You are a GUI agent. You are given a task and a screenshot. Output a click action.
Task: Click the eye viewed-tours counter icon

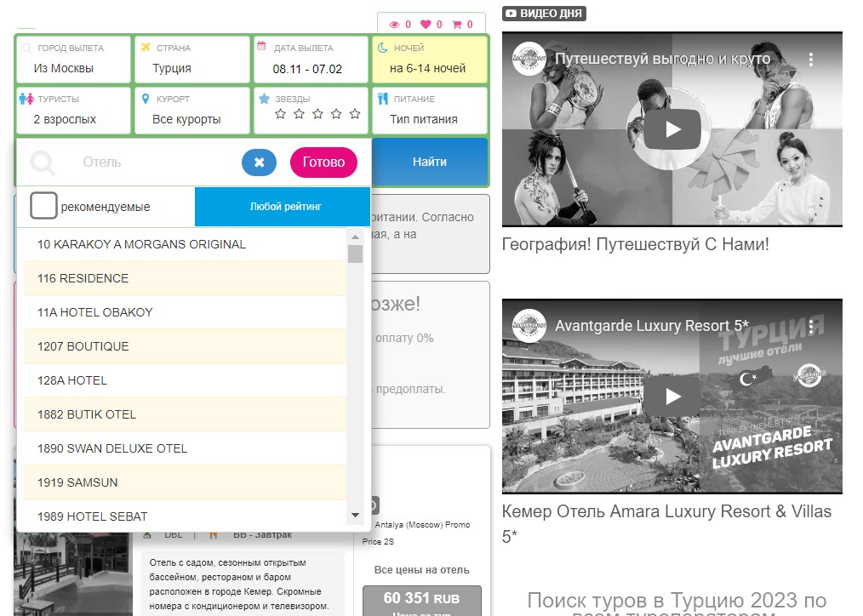[x=394, y=25]
